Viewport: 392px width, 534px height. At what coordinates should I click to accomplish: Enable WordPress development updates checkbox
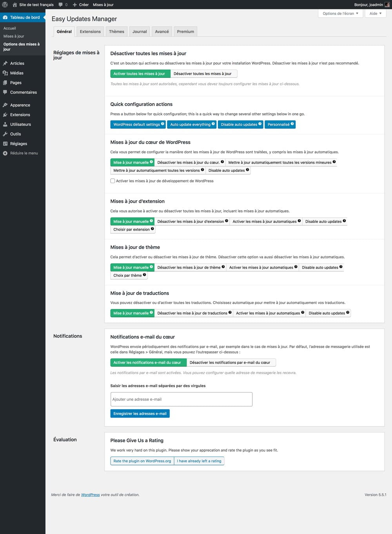point(113,181)
